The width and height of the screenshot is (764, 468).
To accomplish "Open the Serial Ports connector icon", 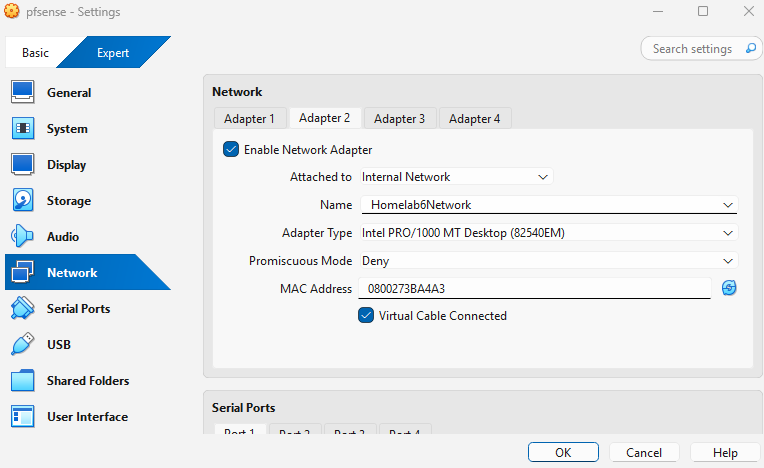I will coord(22,308).
